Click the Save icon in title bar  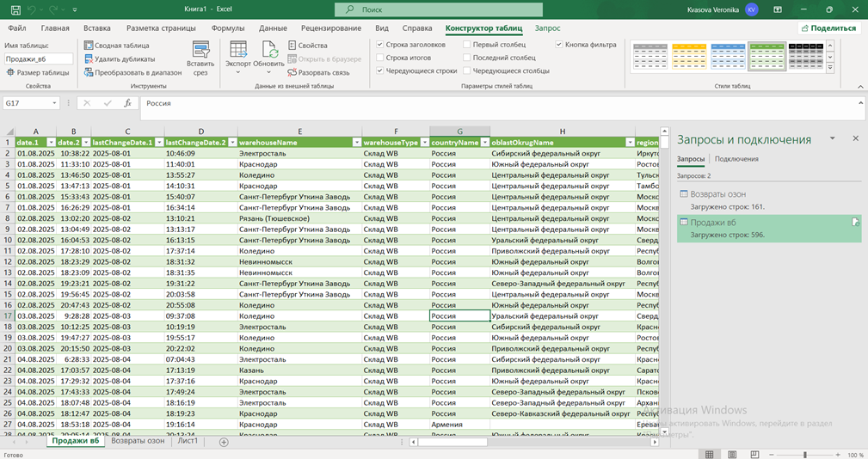tap(15, 9)
